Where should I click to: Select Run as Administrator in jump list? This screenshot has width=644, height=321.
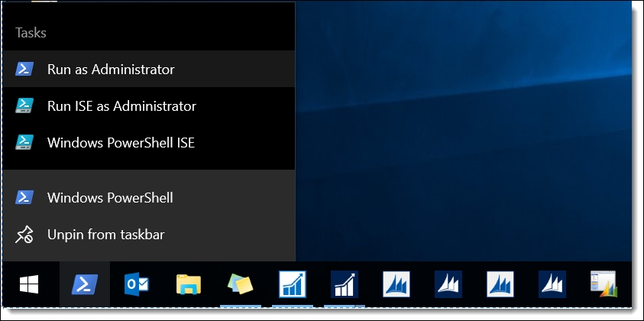149,69
